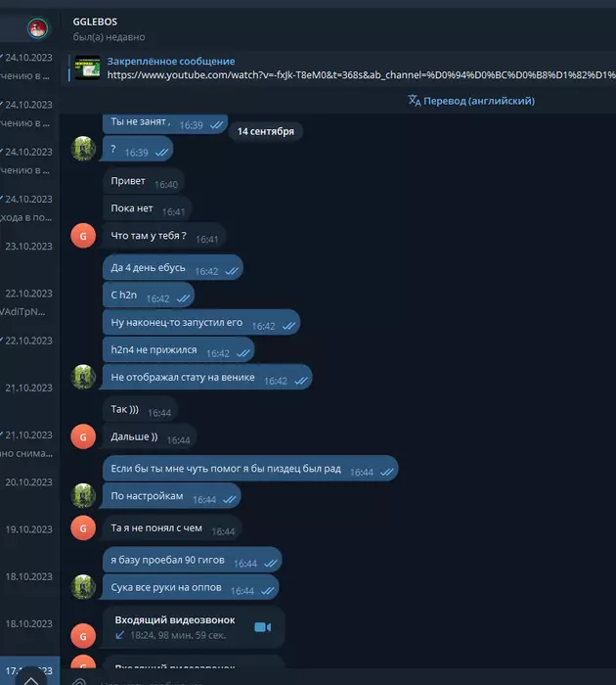Open the YouTube link in the pinned message
This screenshot has width=616, height=685.
point(361,75)
